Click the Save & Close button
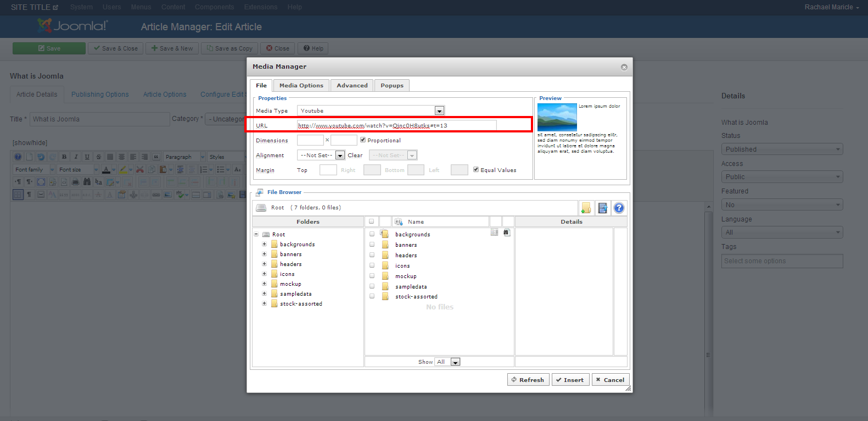This screenshot has height=421, width=868. [x=116, y=48]
